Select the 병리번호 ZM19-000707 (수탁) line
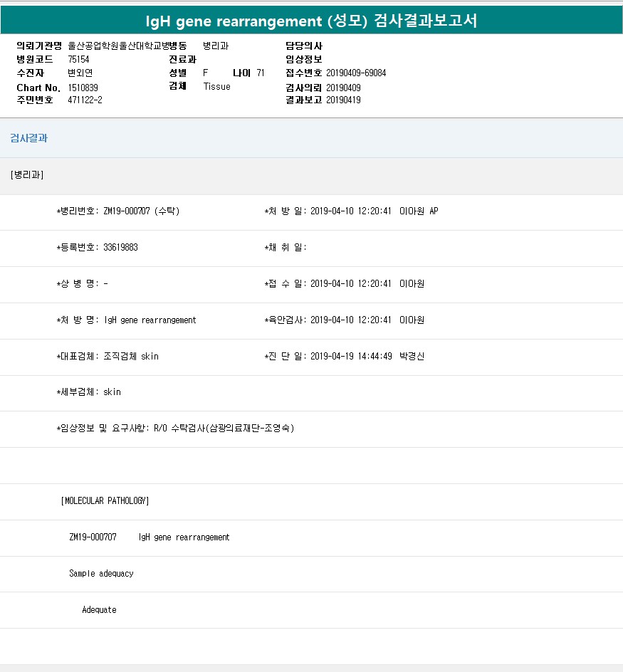 coord(118,211)
